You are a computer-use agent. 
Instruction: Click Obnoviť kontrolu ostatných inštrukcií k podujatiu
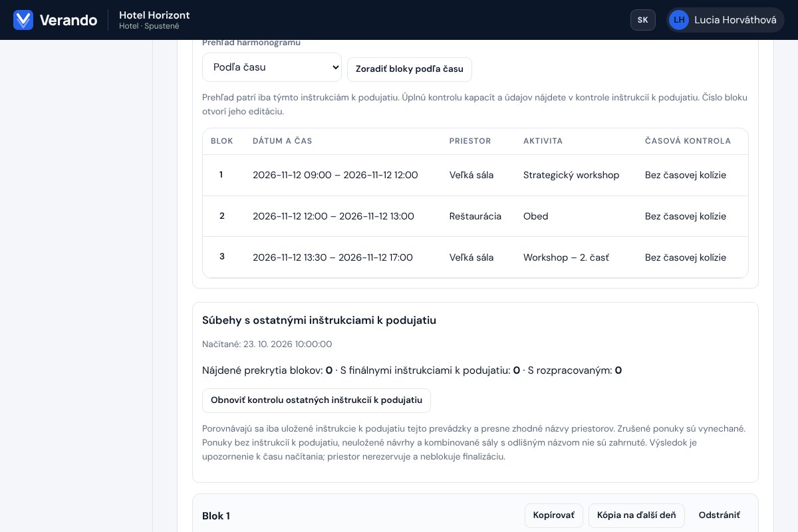pyautogui.click(x=317, y=400)
